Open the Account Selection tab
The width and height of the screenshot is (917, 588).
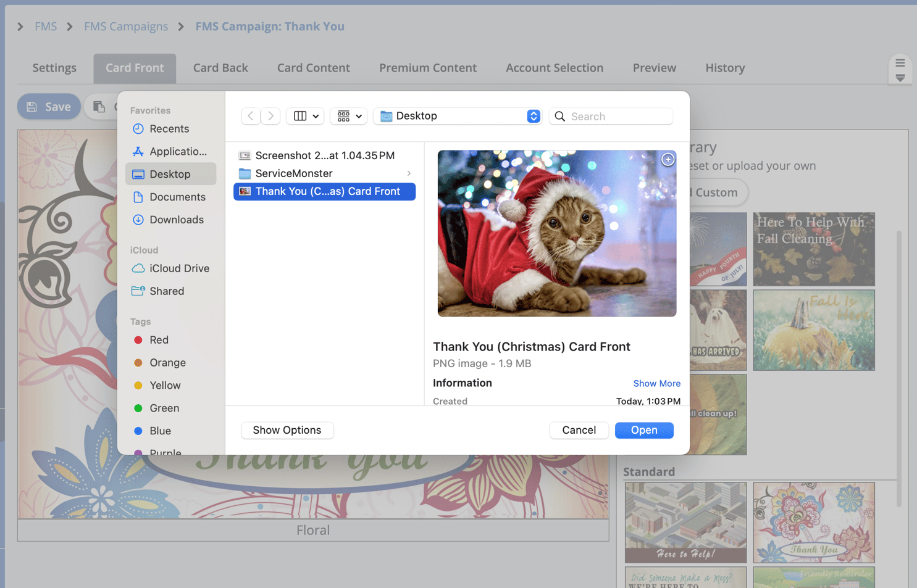tap(555, 68)
